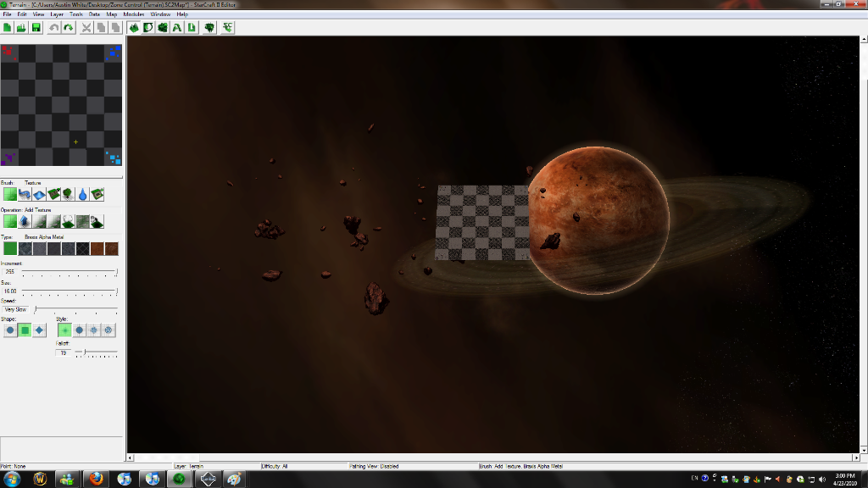This screenshot has height=488, width=868.
Task: Click the checkered terrain patch in viewport
Action: pos(481,223)
